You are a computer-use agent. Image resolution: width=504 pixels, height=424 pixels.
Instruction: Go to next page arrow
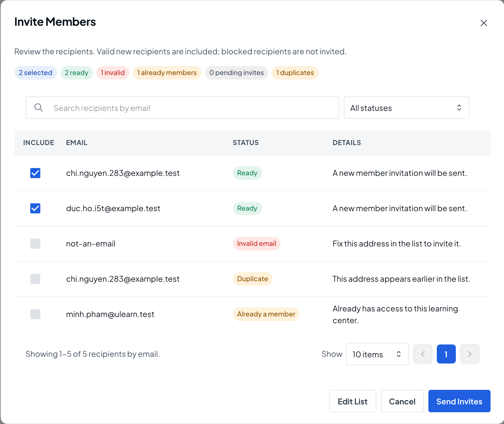(470, 354)
